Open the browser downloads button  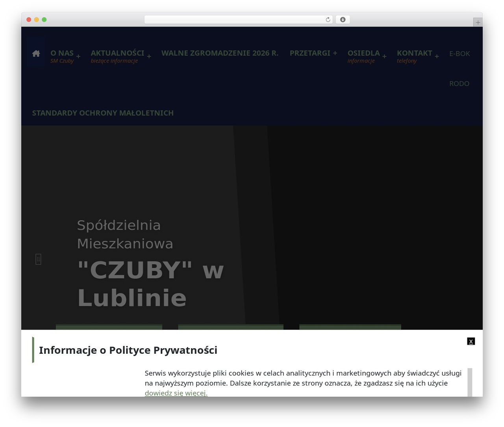tap(343, 20)
